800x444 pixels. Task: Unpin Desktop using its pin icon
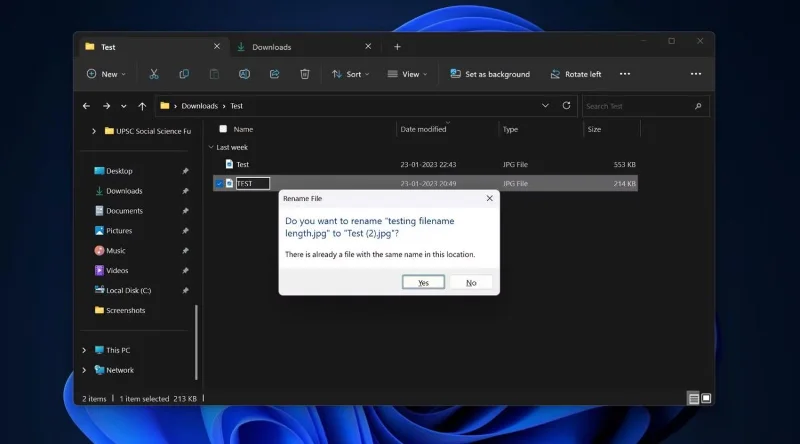coord(185,171)
